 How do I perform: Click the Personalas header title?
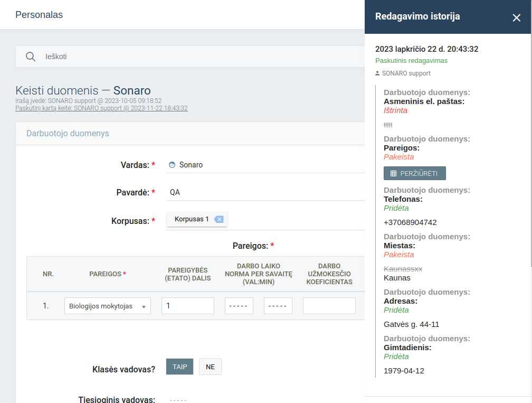(39, 15)
